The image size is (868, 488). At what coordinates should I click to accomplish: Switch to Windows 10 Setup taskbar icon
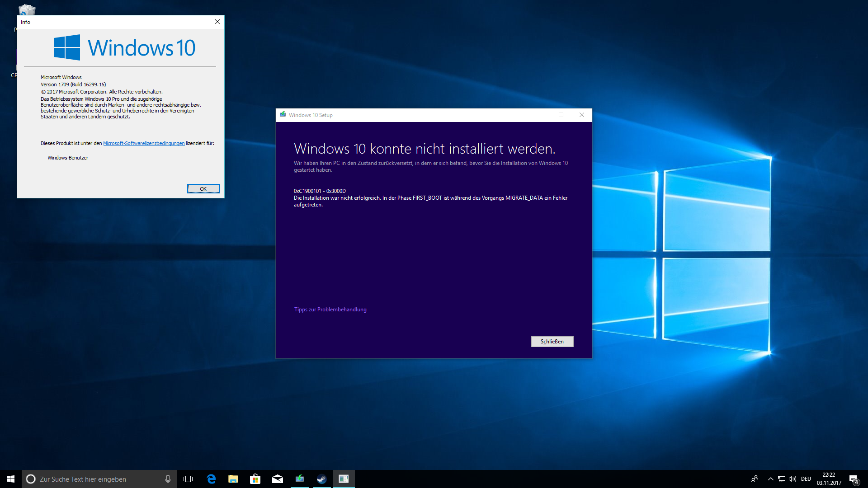(299, 479)
